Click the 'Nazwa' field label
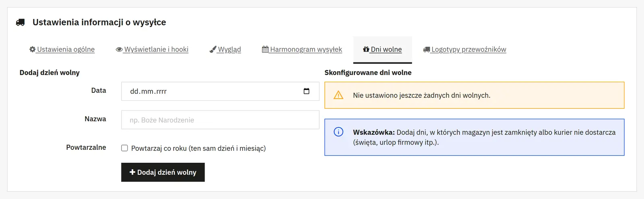Screen dimensions: 644x199 pos(95,119)
